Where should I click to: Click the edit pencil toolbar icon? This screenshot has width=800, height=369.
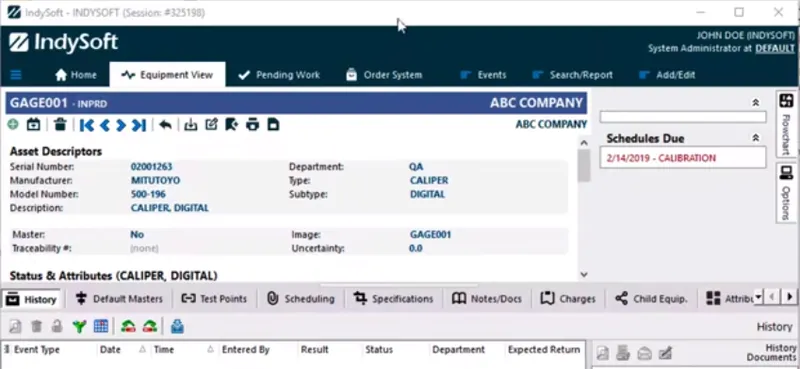click(211, 125)
